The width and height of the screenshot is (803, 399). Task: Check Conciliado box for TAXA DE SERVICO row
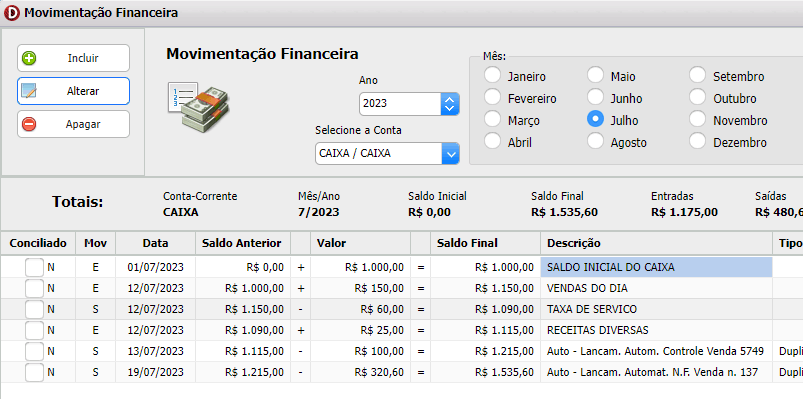(34, 309)
